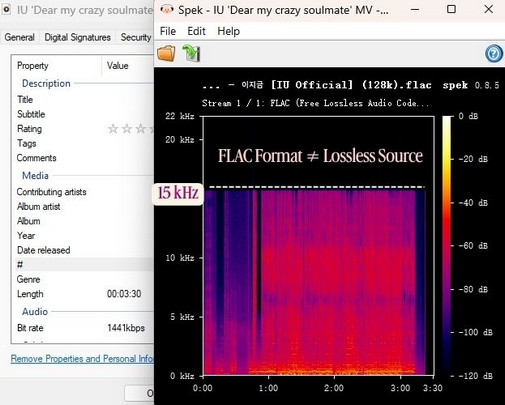Minimize the Spek window
The image size is (505, 405).
[415, 10]
